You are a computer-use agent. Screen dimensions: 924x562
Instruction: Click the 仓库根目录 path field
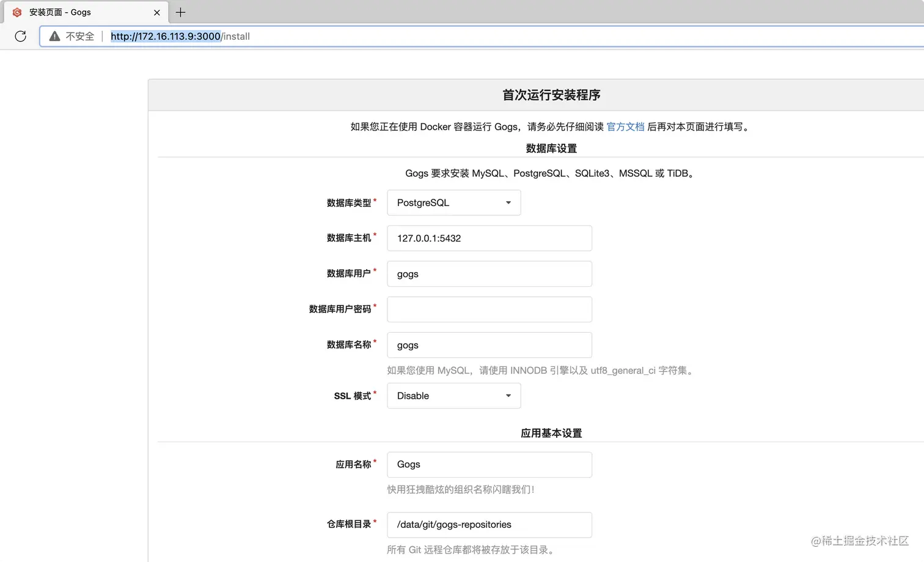(490, 525)
